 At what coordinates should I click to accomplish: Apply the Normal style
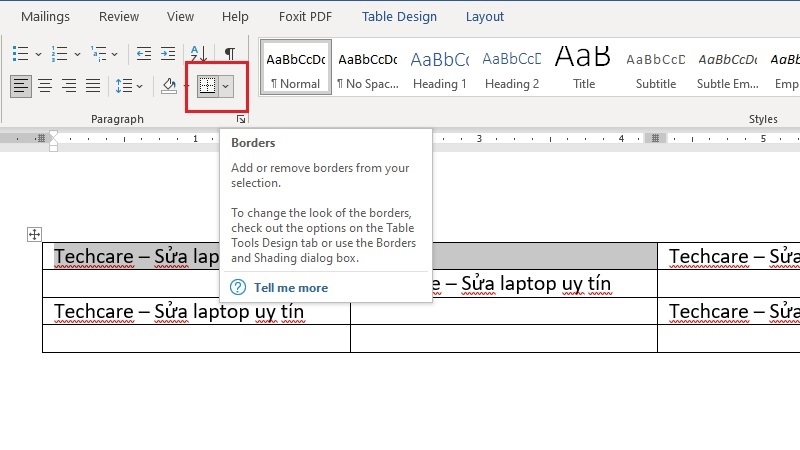296,67
